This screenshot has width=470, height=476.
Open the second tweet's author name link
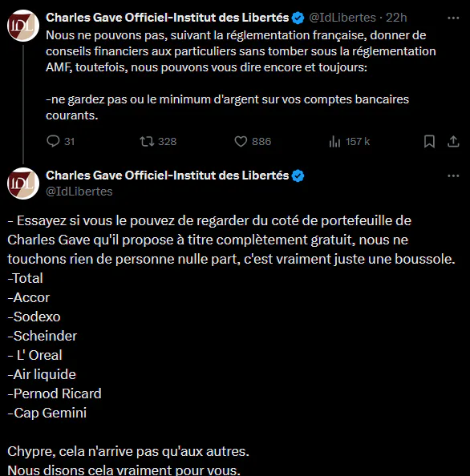(x=167, y=175)
